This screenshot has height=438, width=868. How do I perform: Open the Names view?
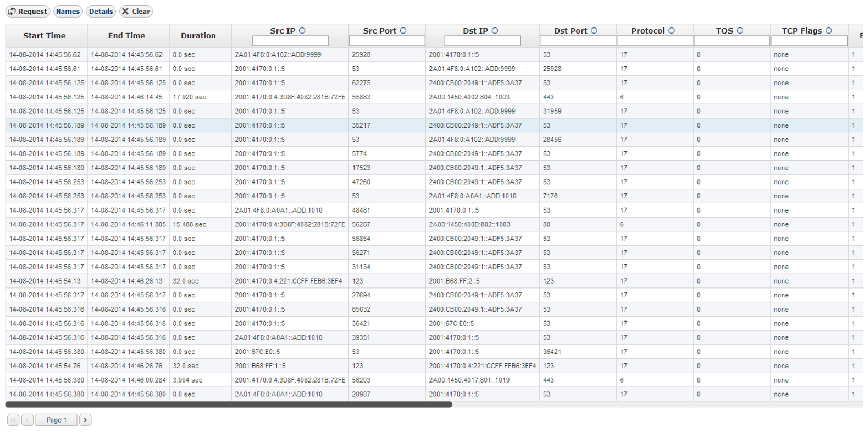pos(68,11)
